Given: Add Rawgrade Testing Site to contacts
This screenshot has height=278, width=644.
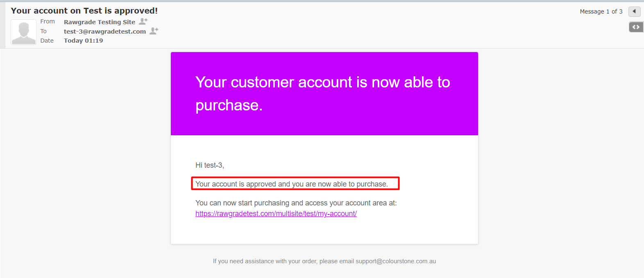Looking at the screenshot, I should [143, 21].
